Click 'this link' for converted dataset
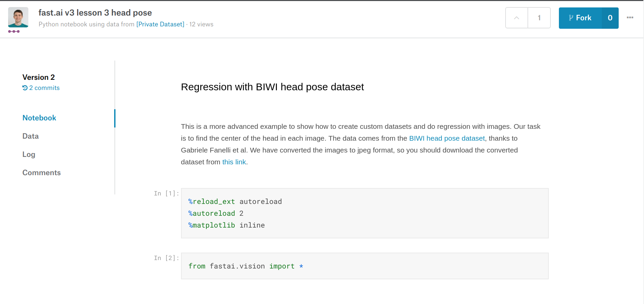The image size is (644, 304). [234, 162]
